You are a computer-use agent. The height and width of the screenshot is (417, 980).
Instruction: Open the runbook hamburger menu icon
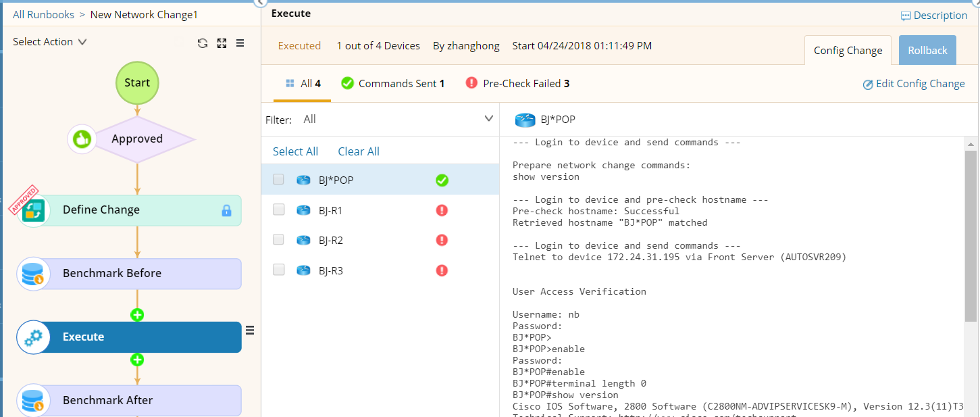[240, 43]
